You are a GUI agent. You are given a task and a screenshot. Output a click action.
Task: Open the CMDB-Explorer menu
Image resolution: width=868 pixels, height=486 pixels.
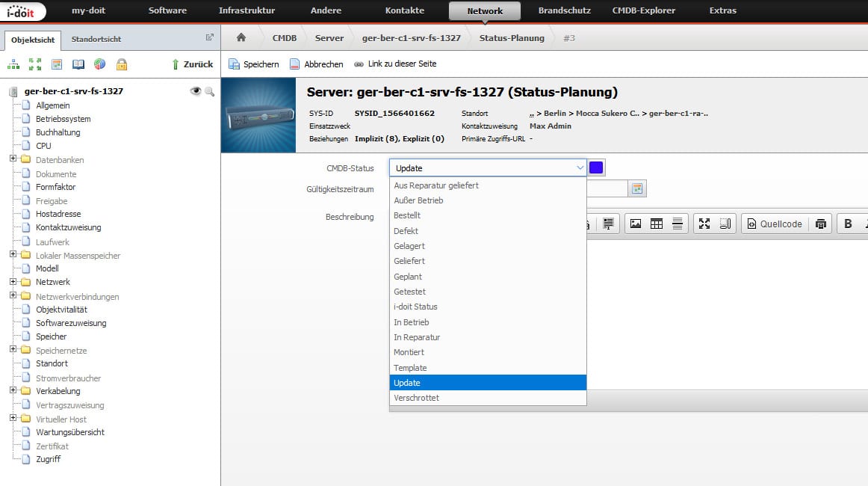(644, 10)
